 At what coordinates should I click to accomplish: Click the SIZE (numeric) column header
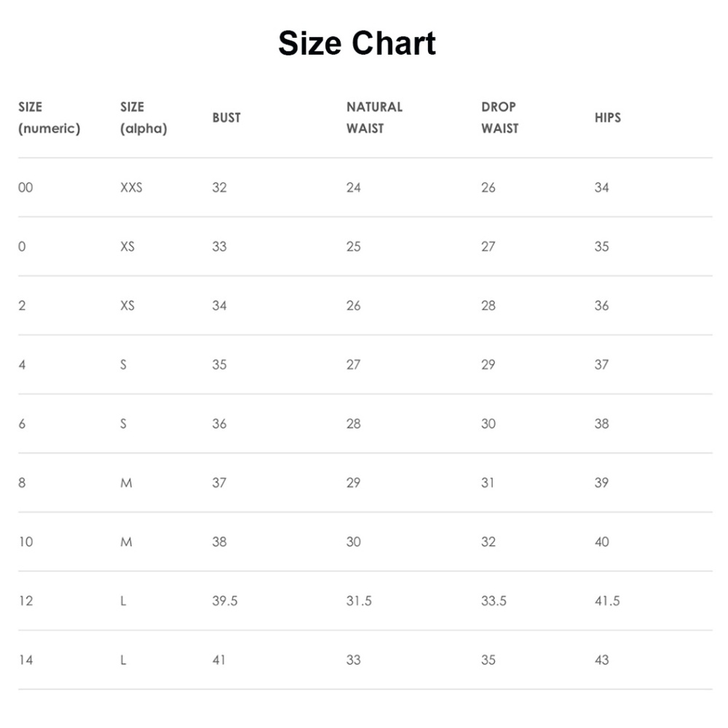click(49, 117)
